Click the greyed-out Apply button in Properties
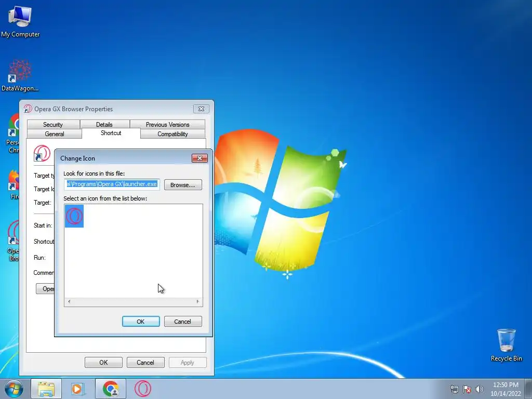 (188, 362)
